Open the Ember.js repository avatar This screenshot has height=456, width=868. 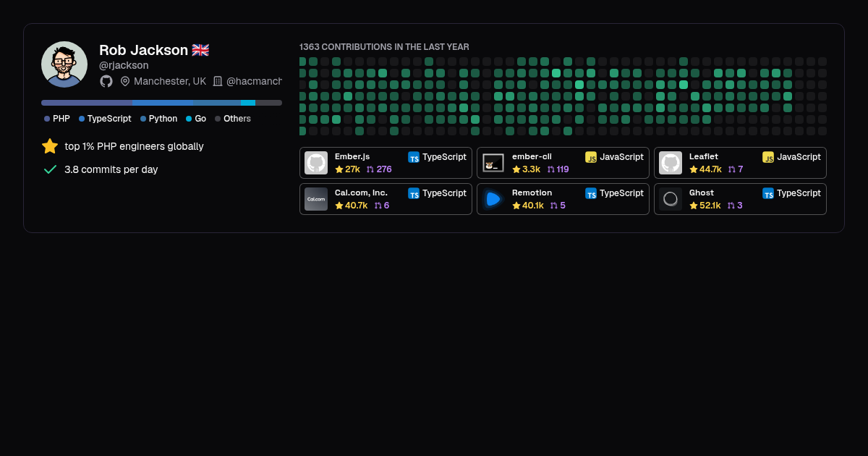click(316, 163)
